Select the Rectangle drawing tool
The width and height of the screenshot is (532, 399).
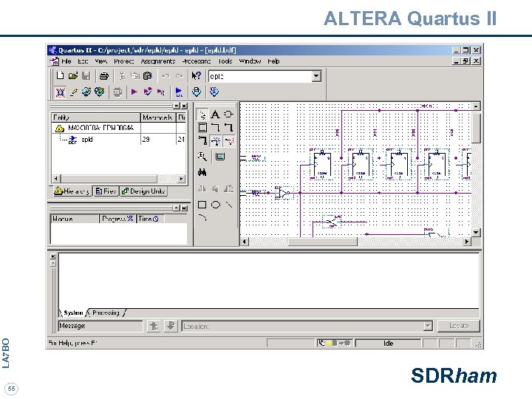tap(202, 205)
